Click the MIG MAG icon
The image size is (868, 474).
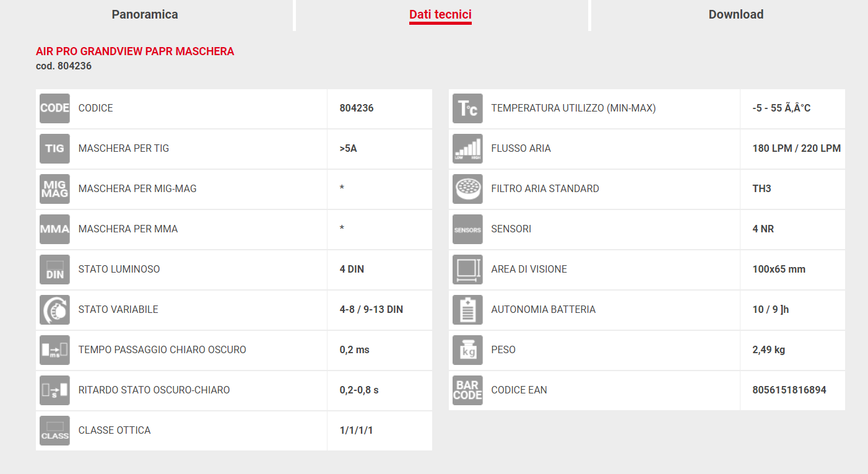[54, 189]
